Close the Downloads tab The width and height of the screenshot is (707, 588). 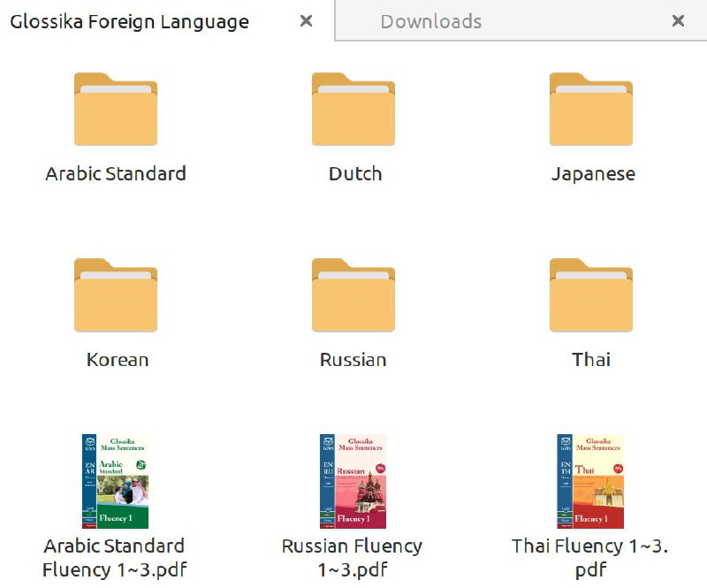[678, 20]
